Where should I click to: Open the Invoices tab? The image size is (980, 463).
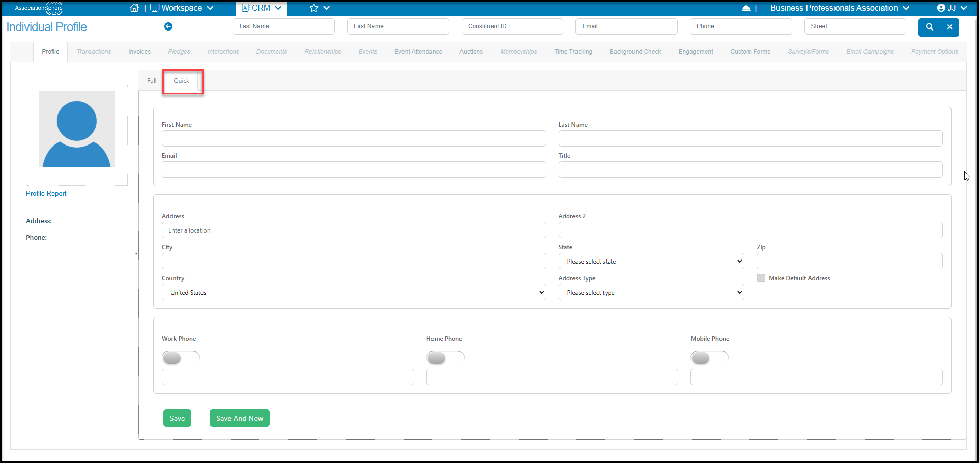(x=139, y=52)
